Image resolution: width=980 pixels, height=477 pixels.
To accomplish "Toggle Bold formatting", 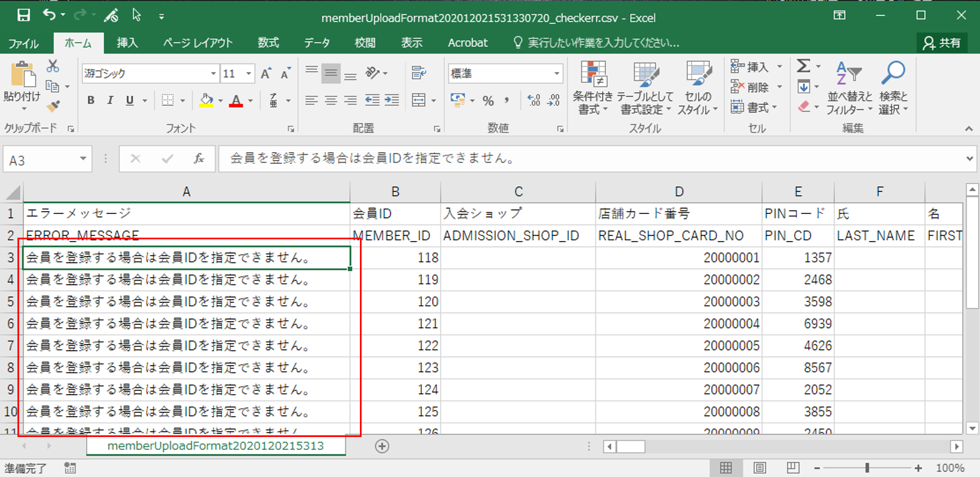I will tap(91, 100).
